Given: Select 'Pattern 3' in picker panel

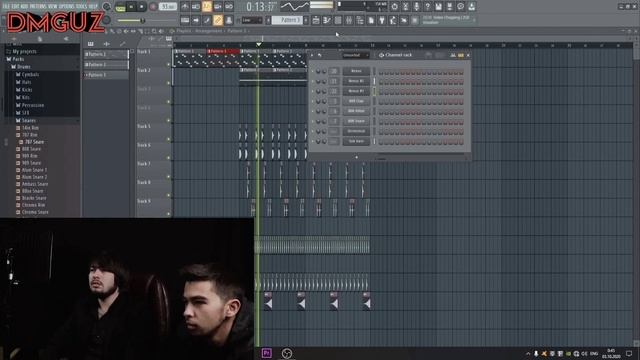Looking at the screenshot, I should pyautogui.click(x=106, y=75).
